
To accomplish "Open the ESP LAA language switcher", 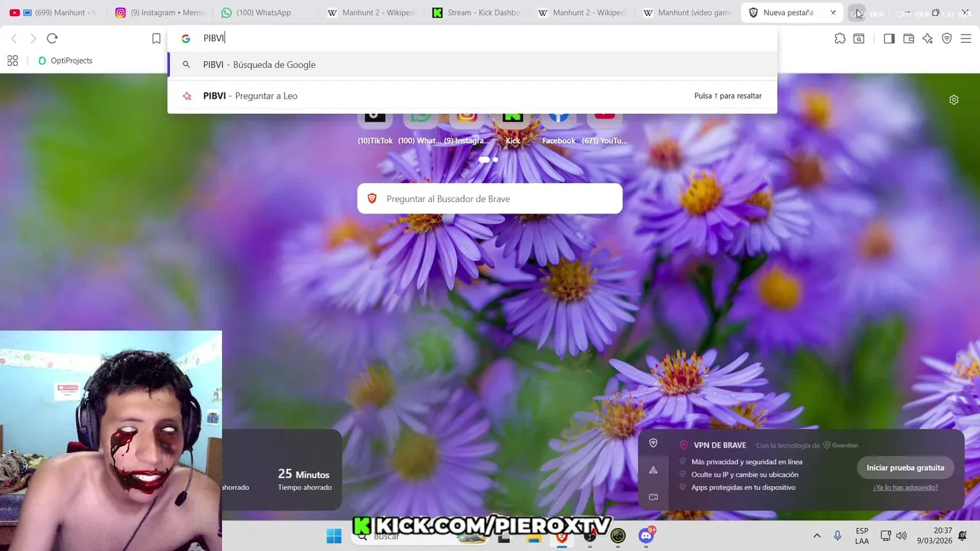I will tap(862, 536).
